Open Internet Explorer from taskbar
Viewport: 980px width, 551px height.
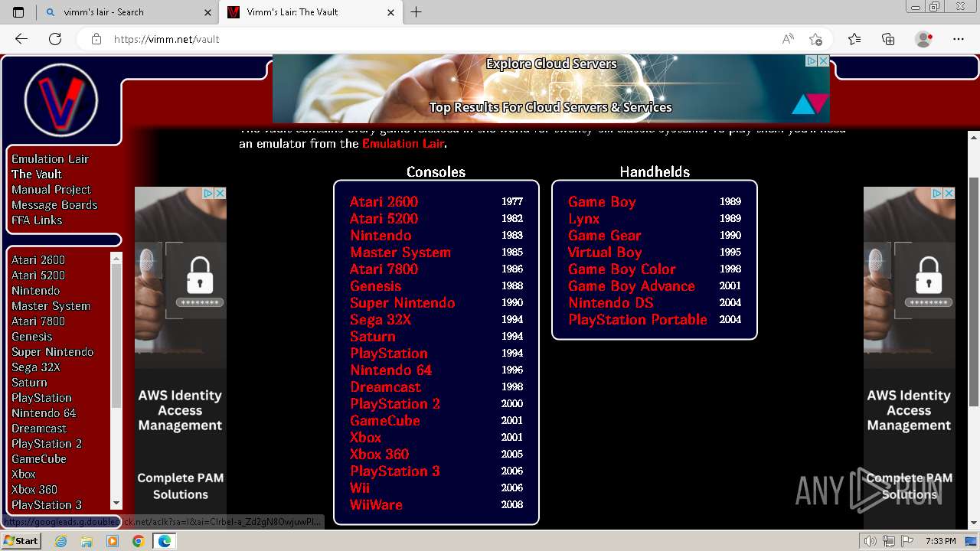click(61, 541)
